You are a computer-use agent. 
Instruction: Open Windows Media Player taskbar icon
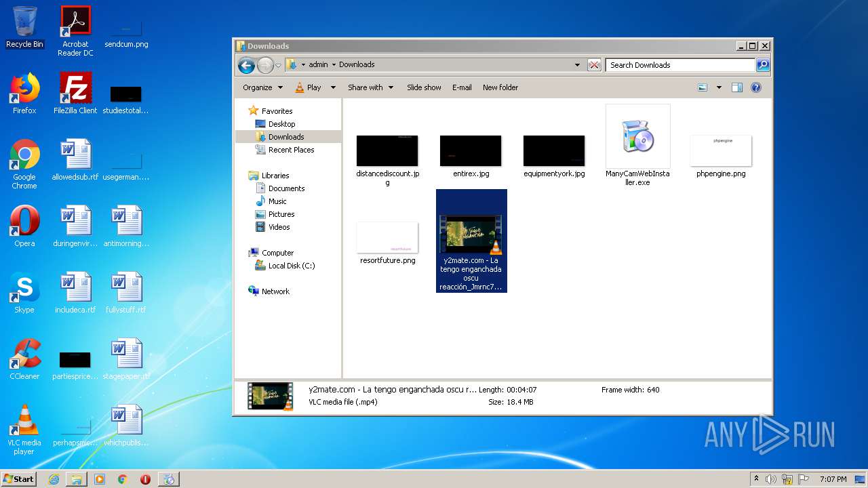[x=100, y=479]
